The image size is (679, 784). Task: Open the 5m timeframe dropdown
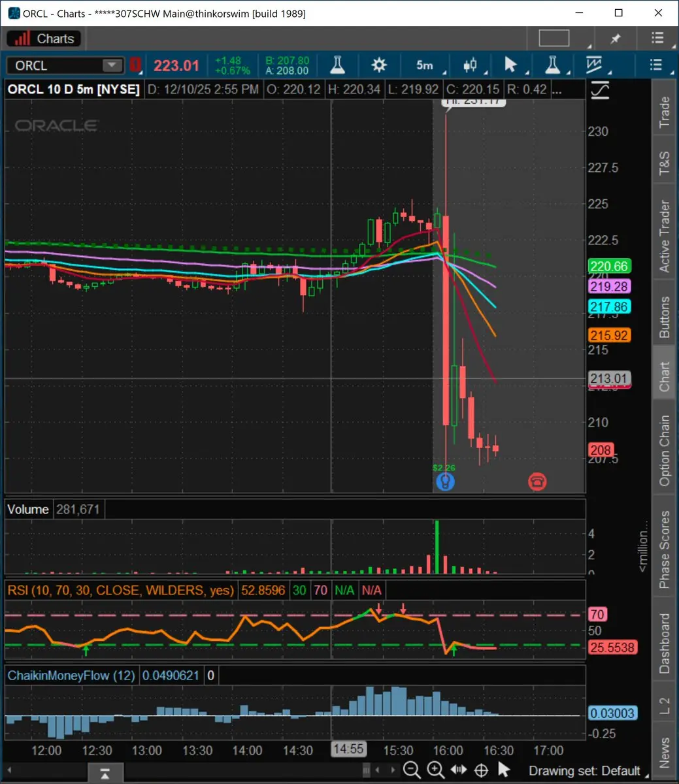(x=425, y=65)
